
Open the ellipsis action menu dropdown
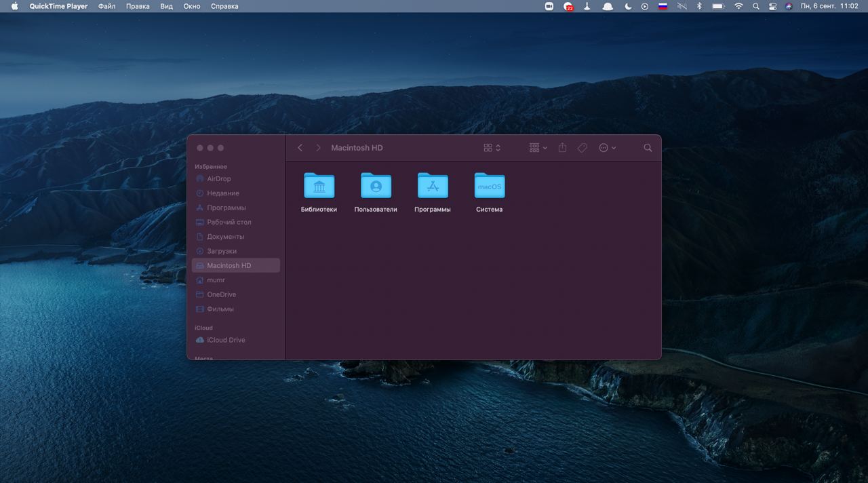[608, 148]
